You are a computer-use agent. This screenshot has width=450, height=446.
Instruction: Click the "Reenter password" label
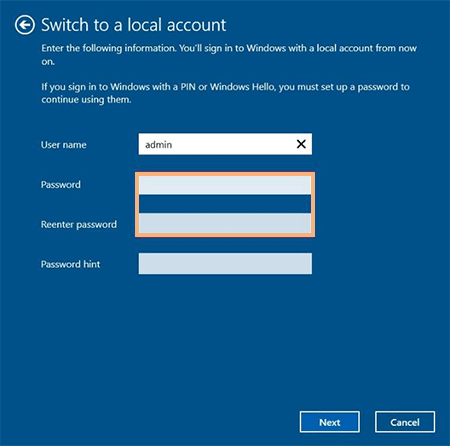[79, 224]
